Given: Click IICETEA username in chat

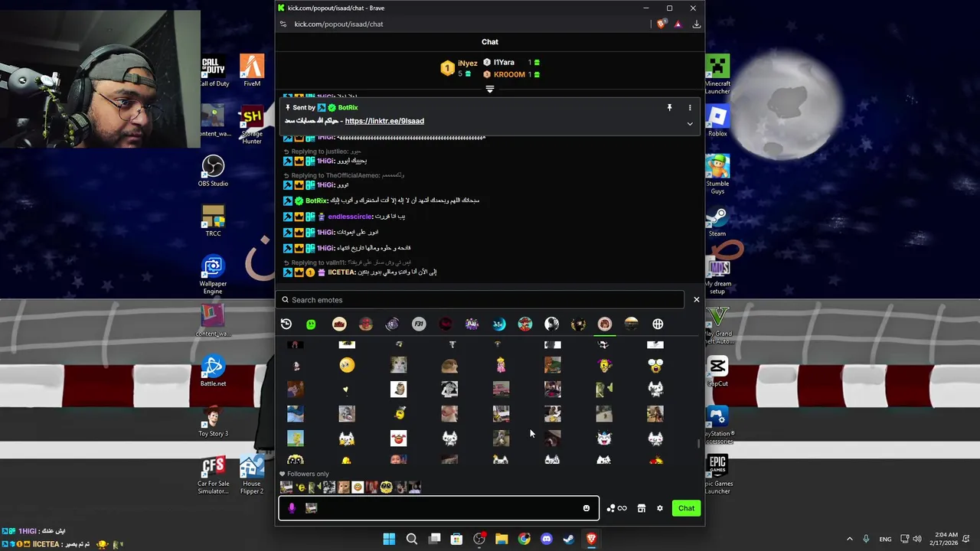Looking at the screenshot, I should (341, 272).
